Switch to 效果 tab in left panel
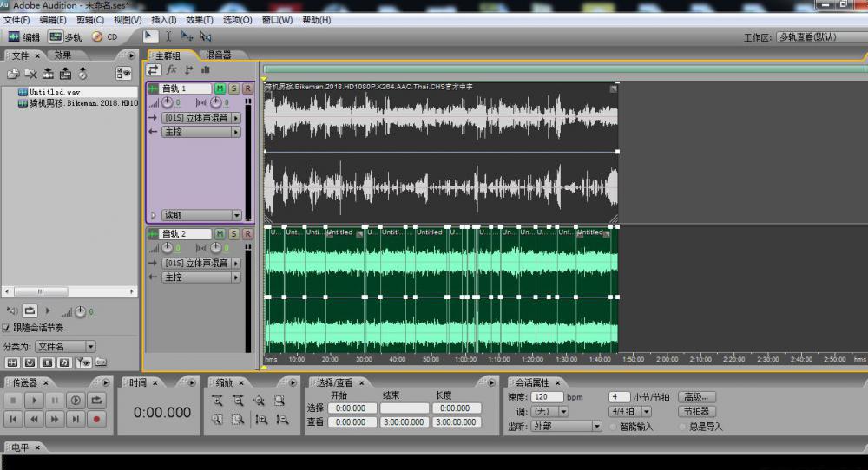Screen dimensions: 868x470 coord(62,55)
